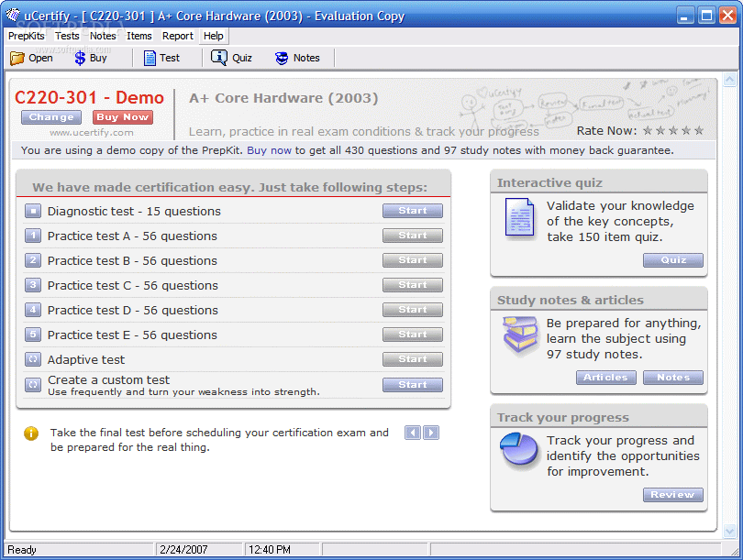This screenshot has height=560, width=743.
Task: Start the Adaptive test
Action: pos(413,359)
